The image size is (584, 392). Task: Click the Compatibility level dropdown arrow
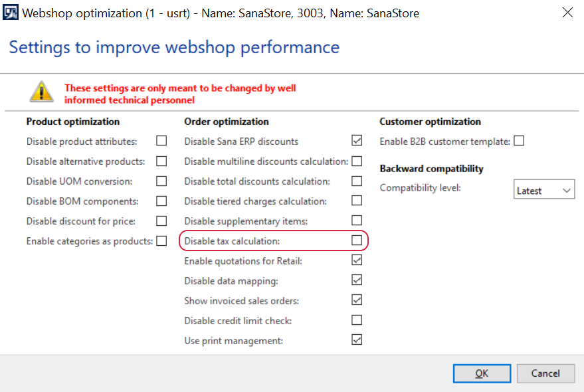(566, 190)
